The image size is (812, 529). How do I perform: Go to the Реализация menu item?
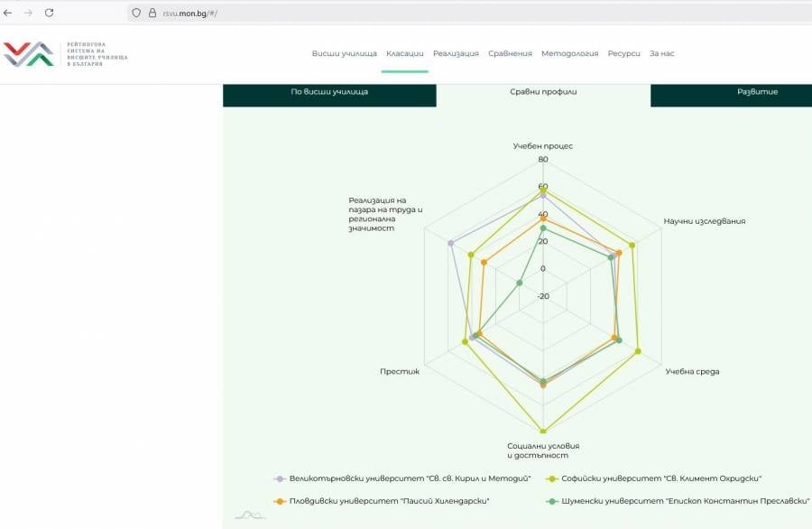coord(456,53)
